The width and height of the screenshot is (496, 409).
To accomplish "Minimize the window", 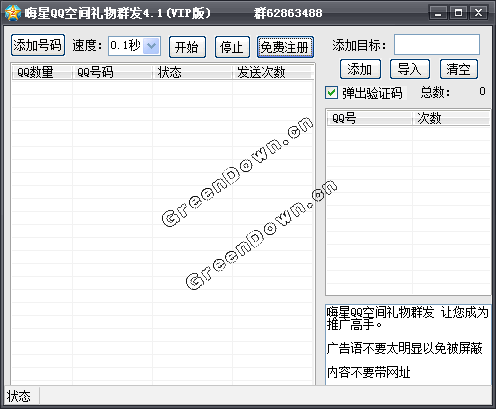I will (438, 13).
